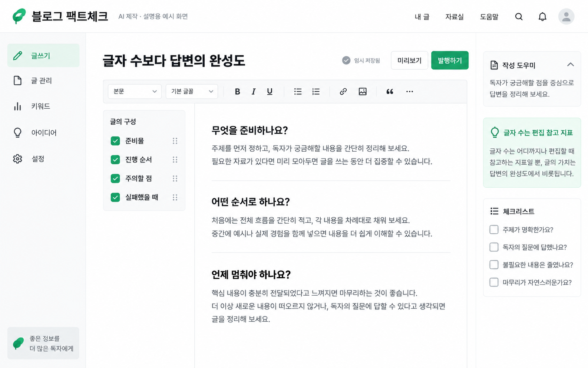Viewport: 588px width, 368px height.
Task: Click the drag handle next to 진행 순서
Action: pos(175,160)
